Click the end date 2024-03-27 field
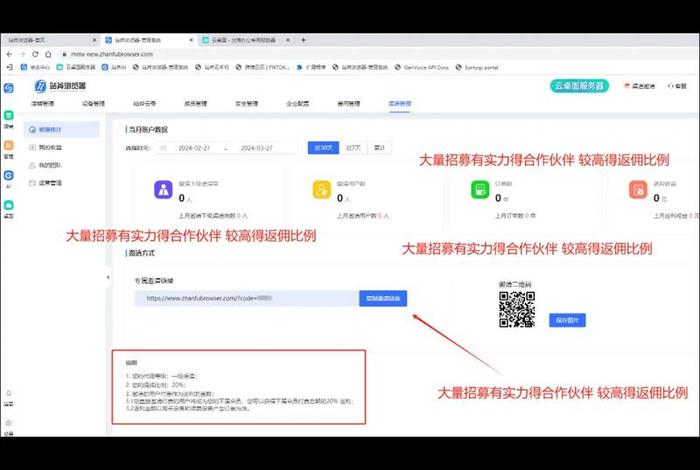This screenshot has width=700, height=470. coord(257,148)
